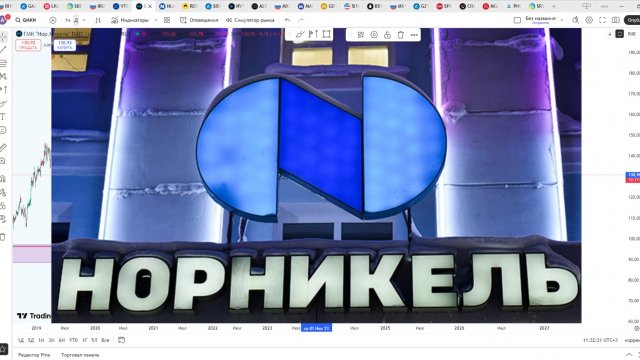
Task: Select the 1h interval button
Action: pyautogui.click(x=67, y=20)
